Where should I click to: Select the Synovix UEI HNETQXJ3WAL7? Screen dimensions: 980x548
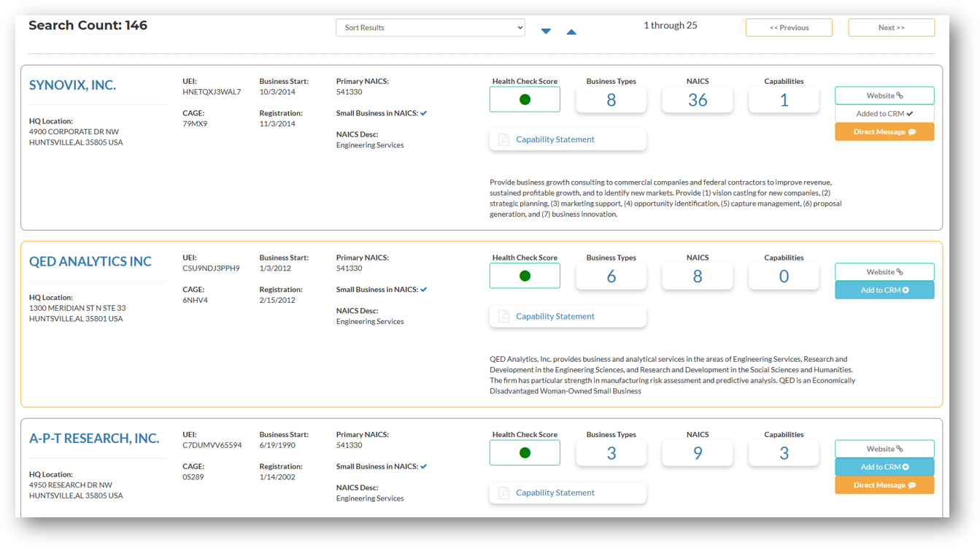(x=212, y=92)
